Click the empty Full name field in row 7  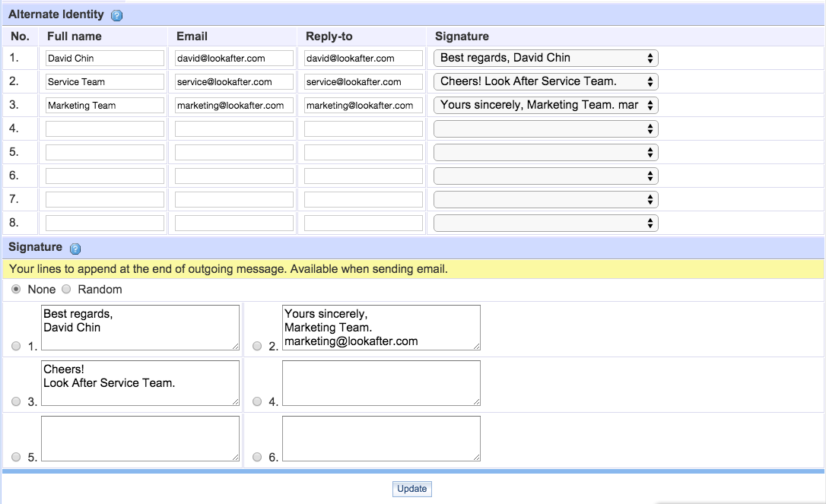(105, 200)
